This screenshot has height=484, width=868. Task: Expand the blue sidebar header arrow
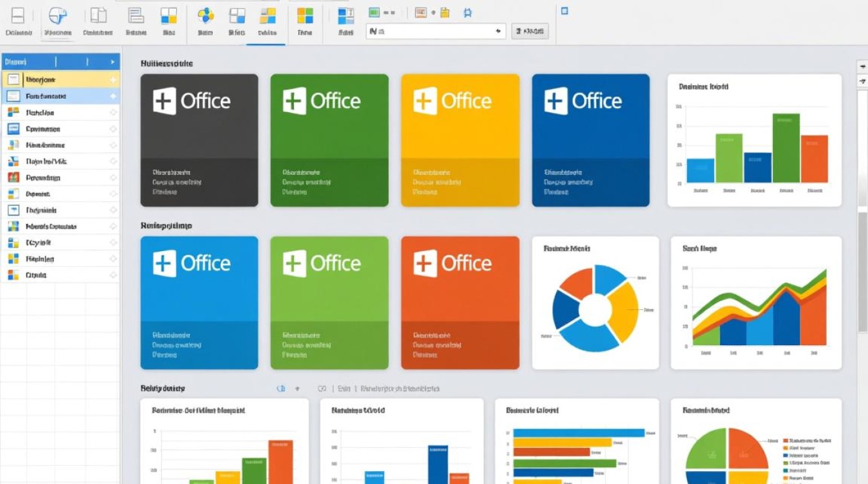click(x=112, y=62)
